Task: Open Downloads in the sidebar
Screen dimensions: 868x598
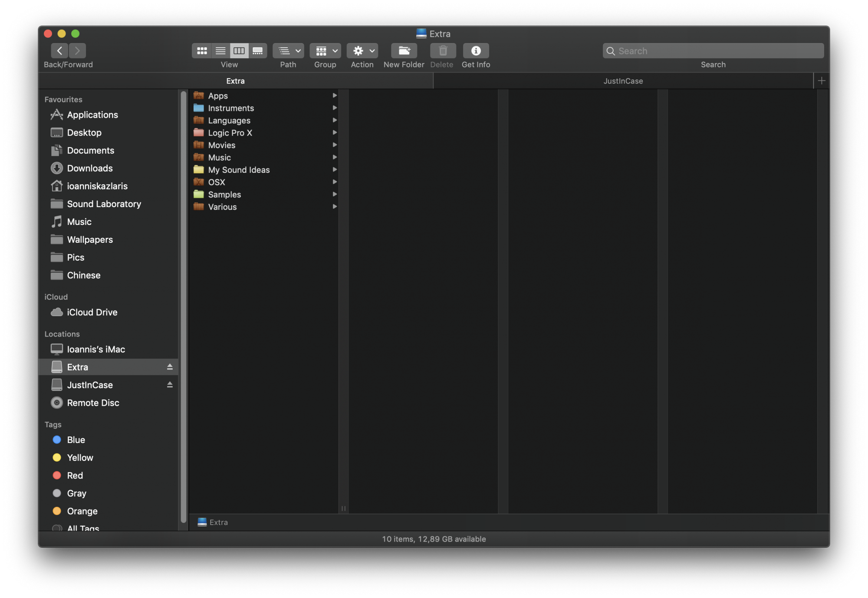Action: click(x=90, y=168)
